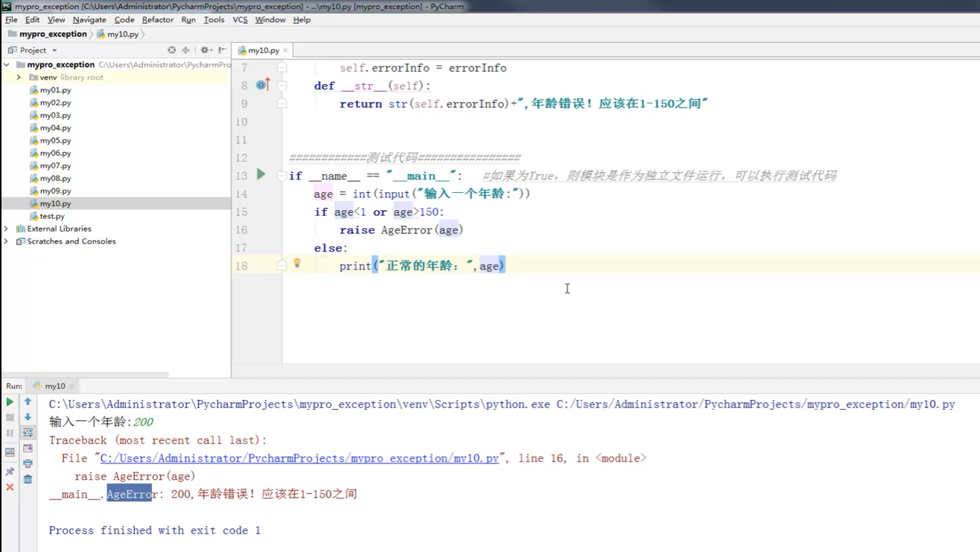Click my10.py in the breadcrumb bar
980x552 pixels.
[119, 34]
